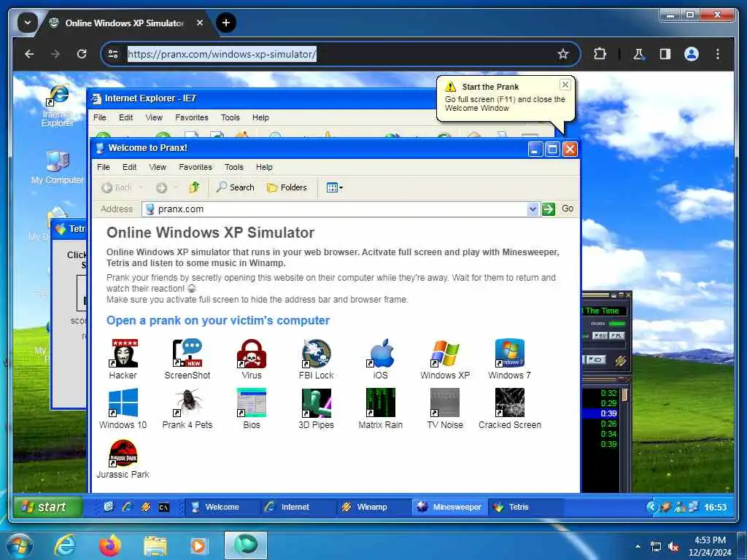Open the Bios prank icon
Viewport: 747px width, 560px height.
(x=252, y=408)
